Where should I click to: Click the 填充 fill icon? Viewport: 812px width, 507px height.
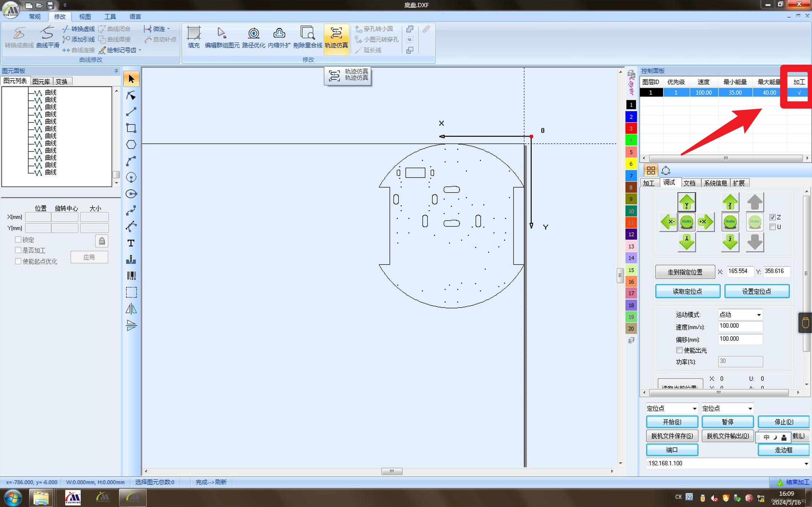194,37
